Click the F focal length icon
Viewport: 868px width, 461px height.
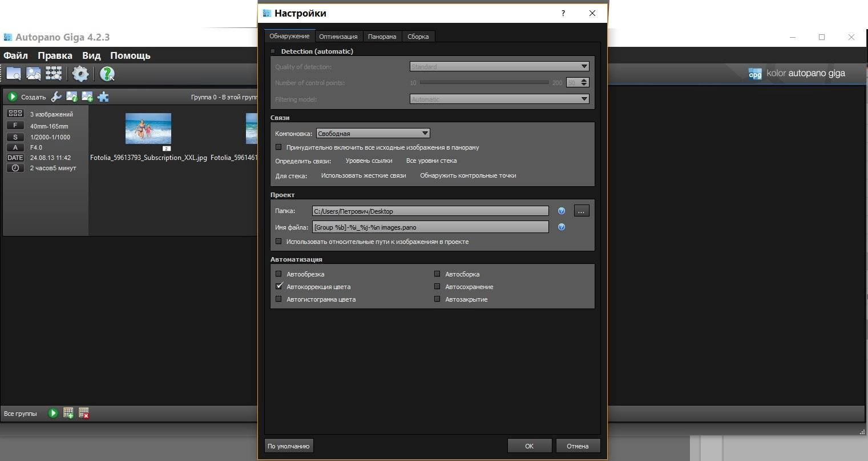click(15, 126)
